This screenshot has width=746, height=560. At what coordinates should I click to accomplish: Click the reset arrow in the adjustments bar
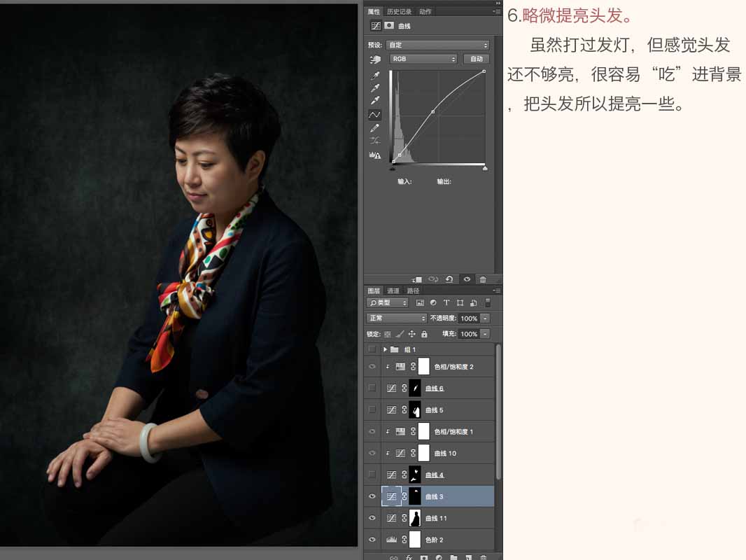[x=449, y=279]
